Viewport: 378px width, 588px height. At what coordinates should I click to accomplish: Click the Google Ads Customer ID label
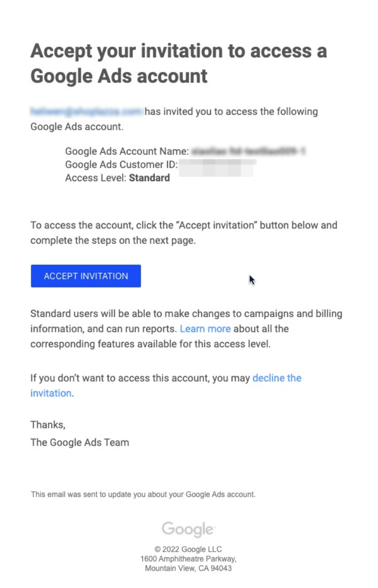(121, 165)
